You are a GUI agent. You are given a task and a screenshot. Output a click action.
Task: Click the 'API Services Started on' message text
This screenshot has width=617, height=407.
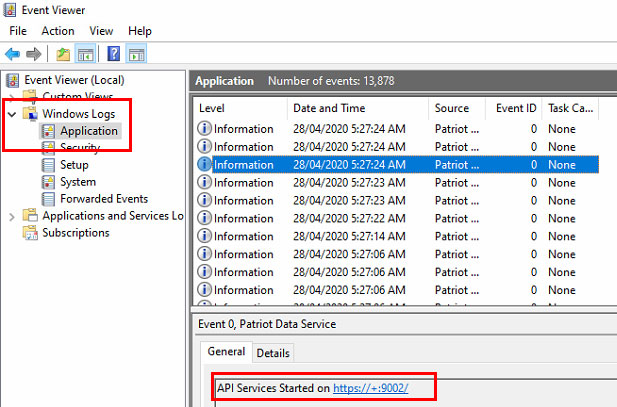coord(273,388)
